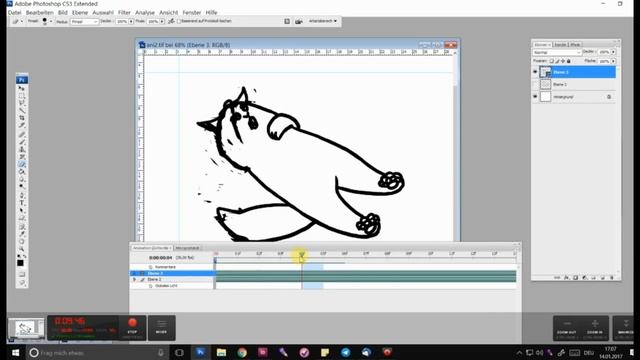Open the Deckkraft slider arrow in options bar
The width and height of the screenshot is (640, 360).
[x=131, y=22]
